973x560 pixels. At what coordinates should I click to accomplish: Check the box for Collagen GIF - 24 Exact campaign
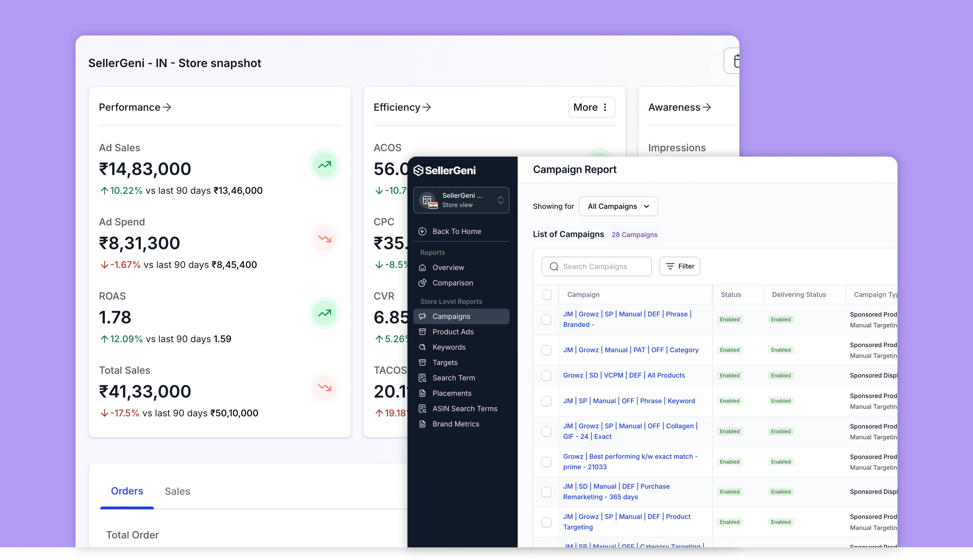pyautogui.click(x=546, y=432)
